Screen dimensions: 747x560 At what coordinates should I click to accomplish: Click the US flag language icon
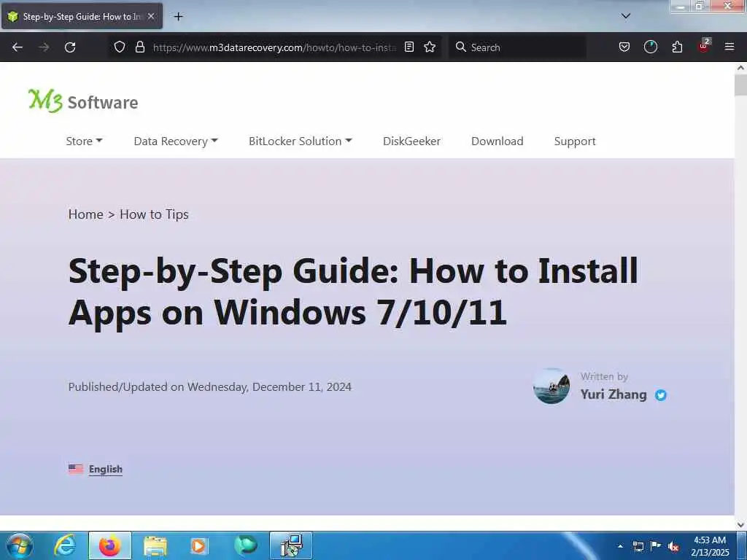point(76,469)
